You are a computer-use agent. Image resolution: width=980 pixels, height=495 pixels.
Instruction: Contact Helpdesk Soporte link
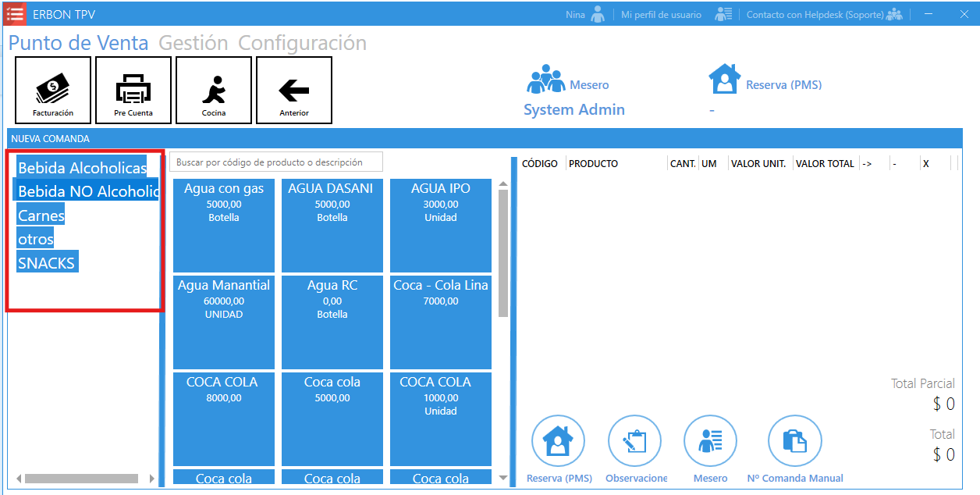pos(815,15)
